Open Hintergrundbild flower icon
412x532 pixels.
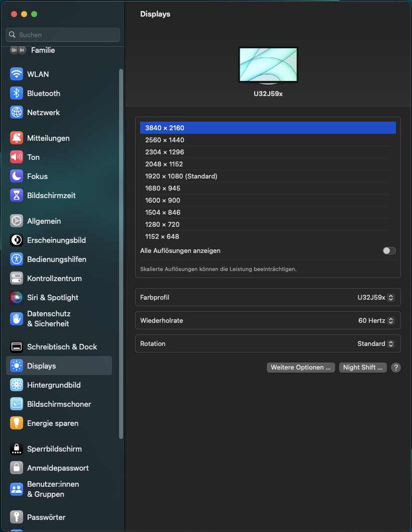coord(16,385)
